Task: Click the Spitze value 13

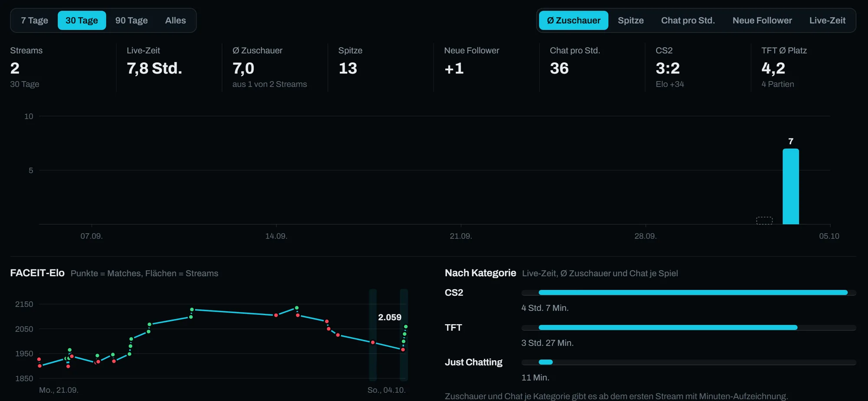Action: coord(348,68)
